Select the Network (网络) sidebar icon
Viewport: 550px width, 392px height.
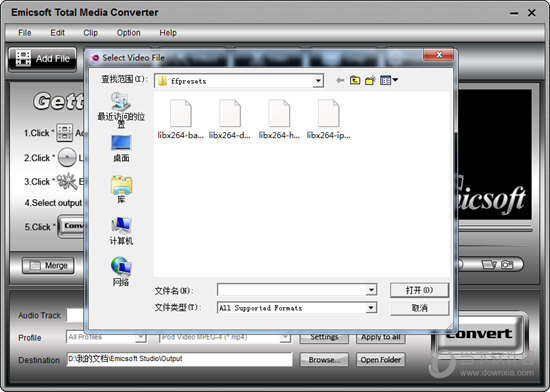coord(121,272)
